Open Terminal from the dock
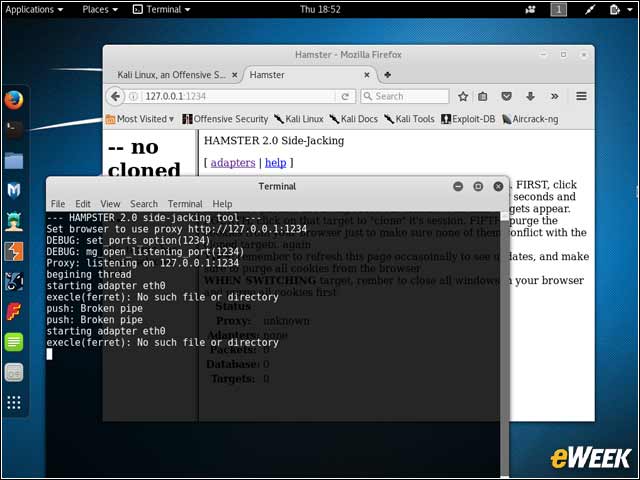Image resolution: width=640 pixels, height=480 pixels. pyautogui.click(x=14, y=130)
